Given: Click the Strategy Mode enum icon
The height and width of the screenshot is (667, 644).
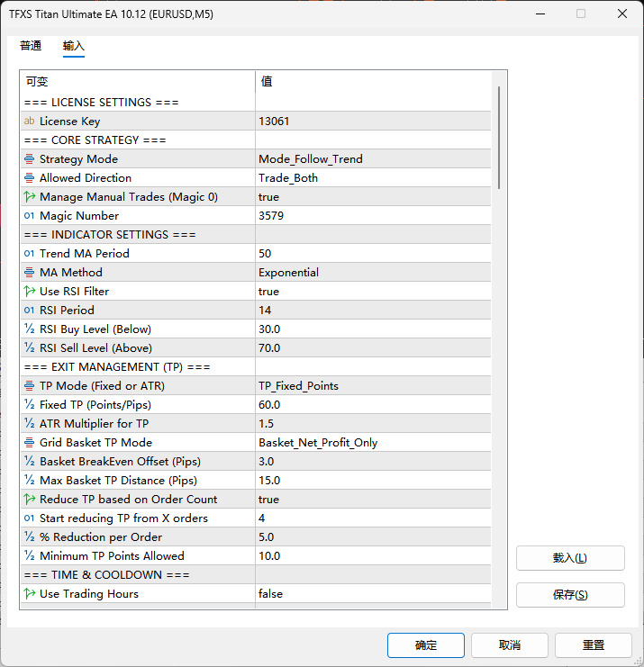Looking at the screenshot, I should (x=29, y=159).
